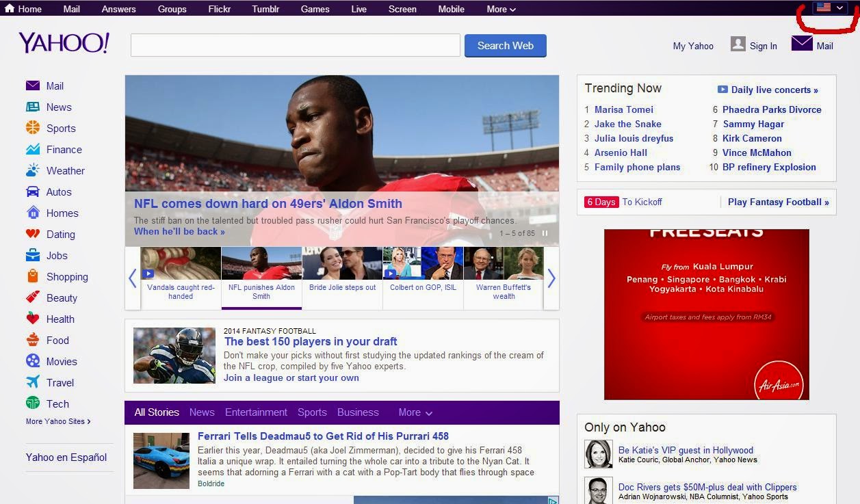Viewport: 860px width, 504px height.
Task: Click the Homes house icon in sidebar
Action: (33, 212)
